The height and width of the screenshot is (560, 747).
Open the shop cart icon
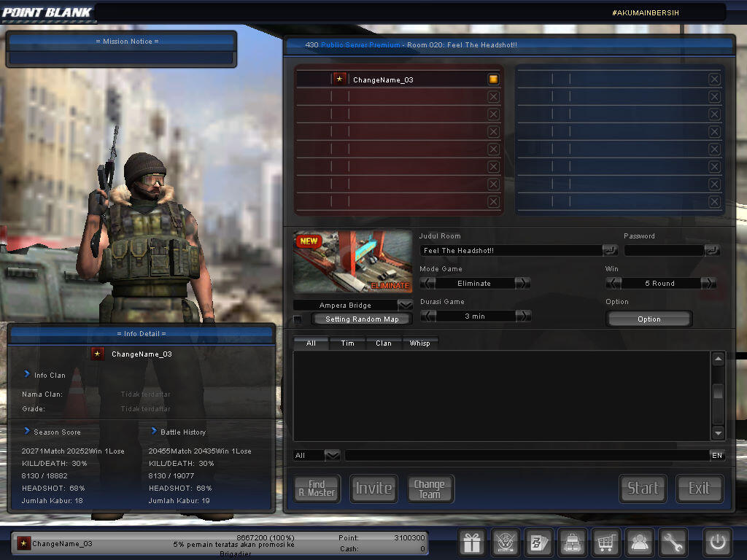point(605,542)
